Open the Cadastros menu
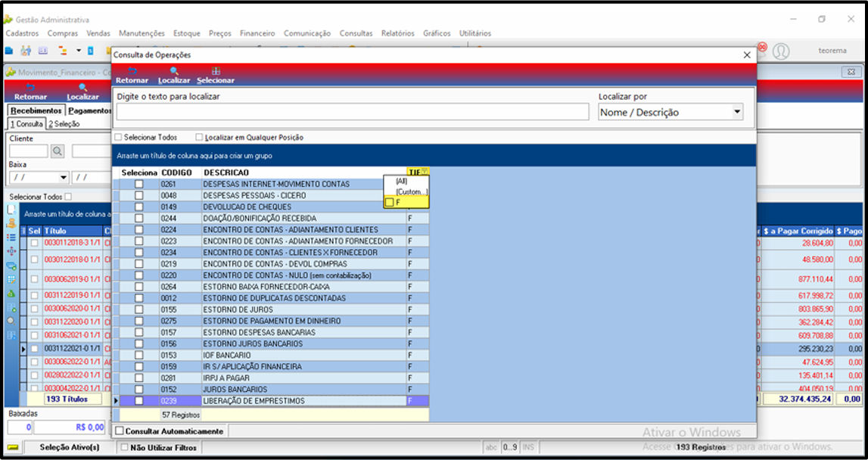This screenshot has width=868, height=460. tap(22, 33)
